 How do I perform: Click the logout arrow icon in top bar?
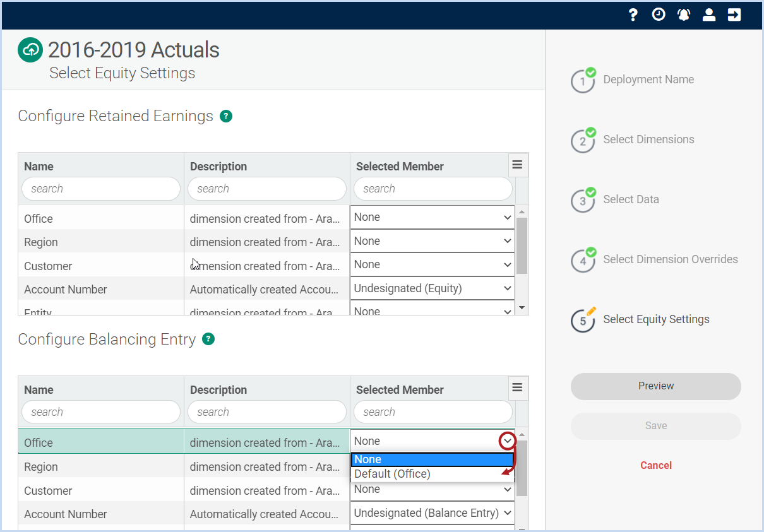[x=734, y=15]
